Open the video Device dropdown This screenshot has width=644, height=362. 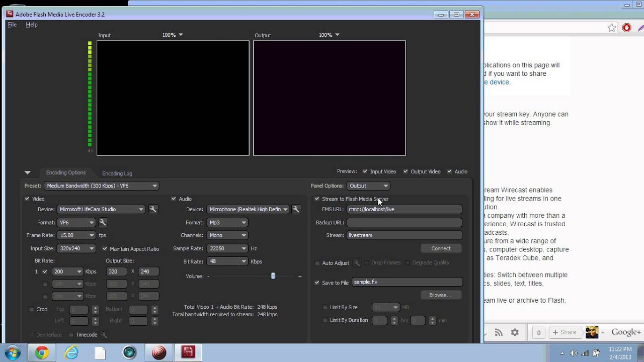[x=102, y=209]
